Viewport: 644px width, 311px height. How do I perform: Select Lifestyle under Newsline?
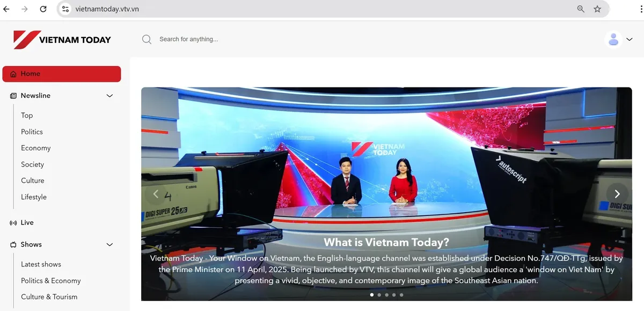pyautogui.click(x=34, y=197)
